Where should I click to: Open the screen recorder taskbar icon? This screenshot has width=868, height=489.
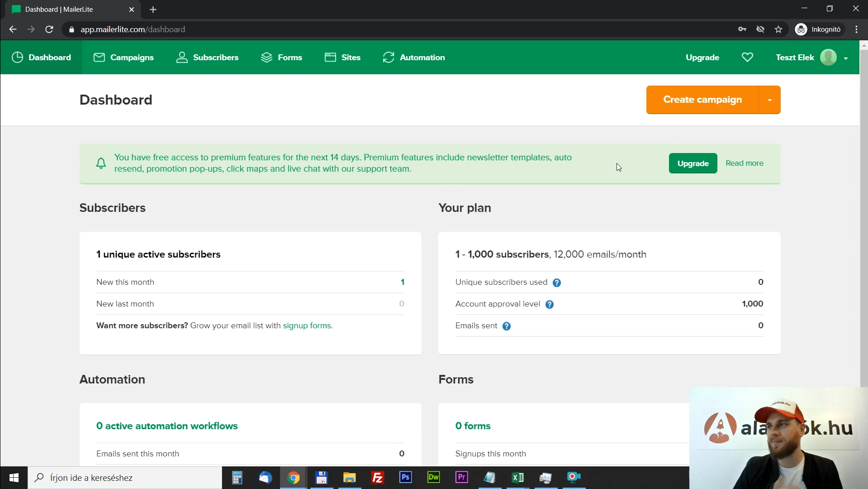(x=574, y=478)
